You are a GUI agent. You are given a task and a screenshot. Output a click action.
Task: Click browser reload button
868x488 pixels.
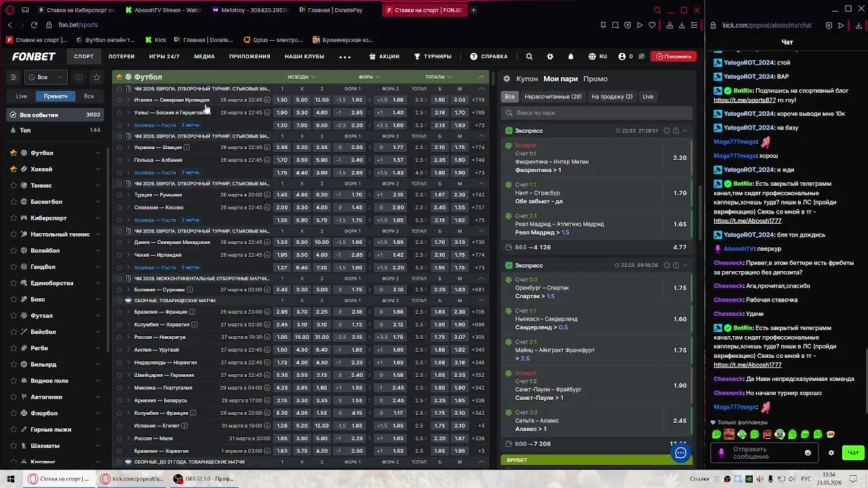point(34,25)
